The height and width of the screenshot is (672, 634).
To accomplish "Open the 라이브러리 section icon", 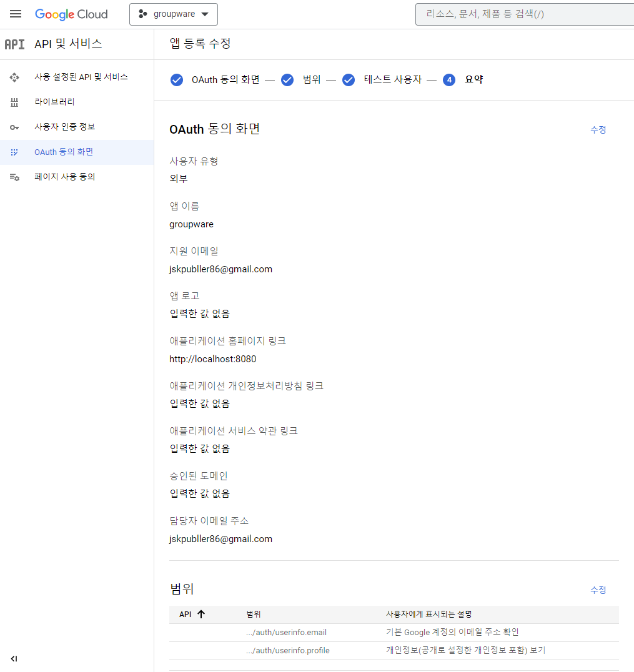I will [x=14, y=102].
